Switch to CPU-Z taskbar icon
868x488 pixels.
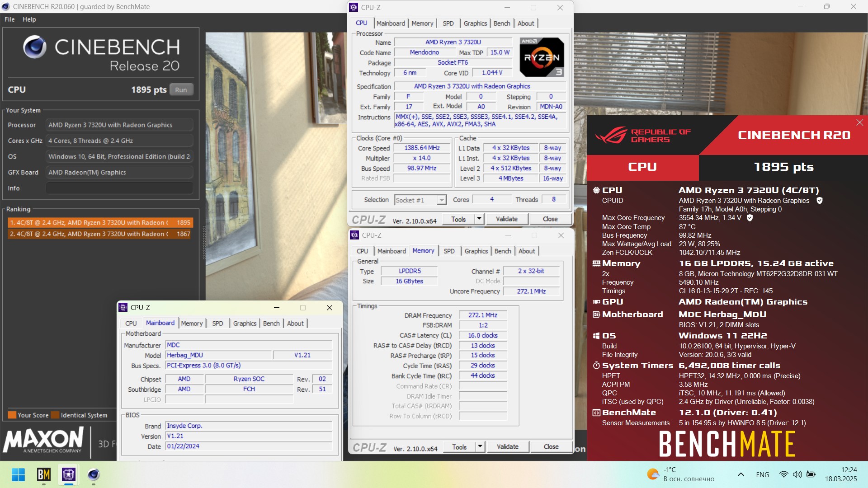pyautogui.click(x=69, y=474)
